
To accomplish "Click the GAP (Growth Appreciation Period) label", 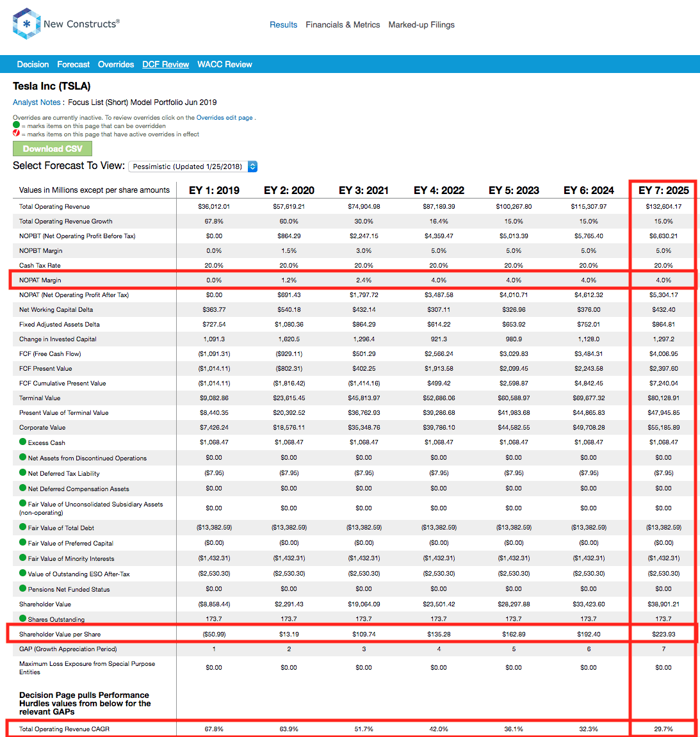I will 68,649.
